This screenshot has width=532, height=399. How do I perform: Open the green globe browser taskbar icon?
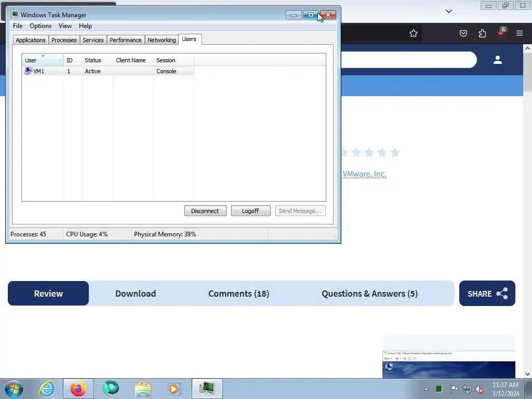click(111, 389)
